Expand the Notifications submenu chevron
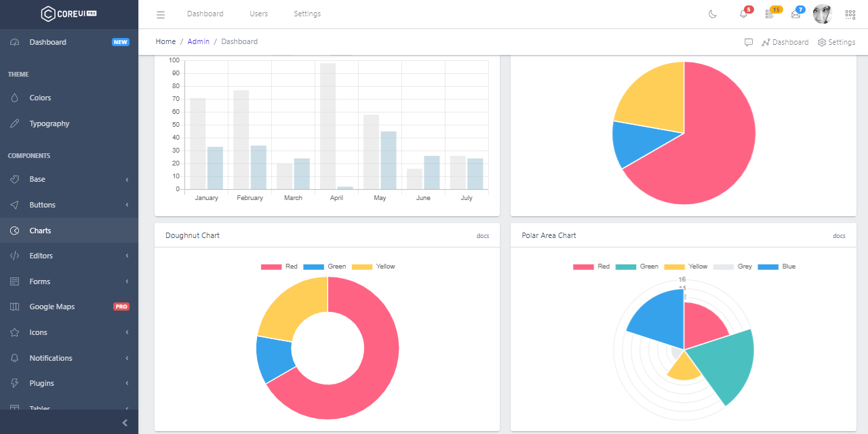 point(127,358)
